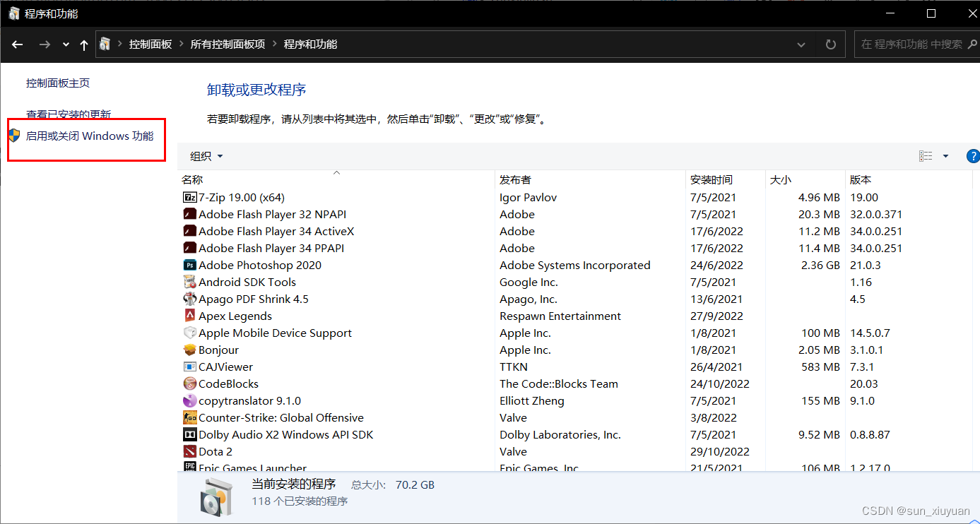Click publisher Respawn Entertainment cell
The width and height of the screenshot is (980, 524).
[x=560, y=316]
